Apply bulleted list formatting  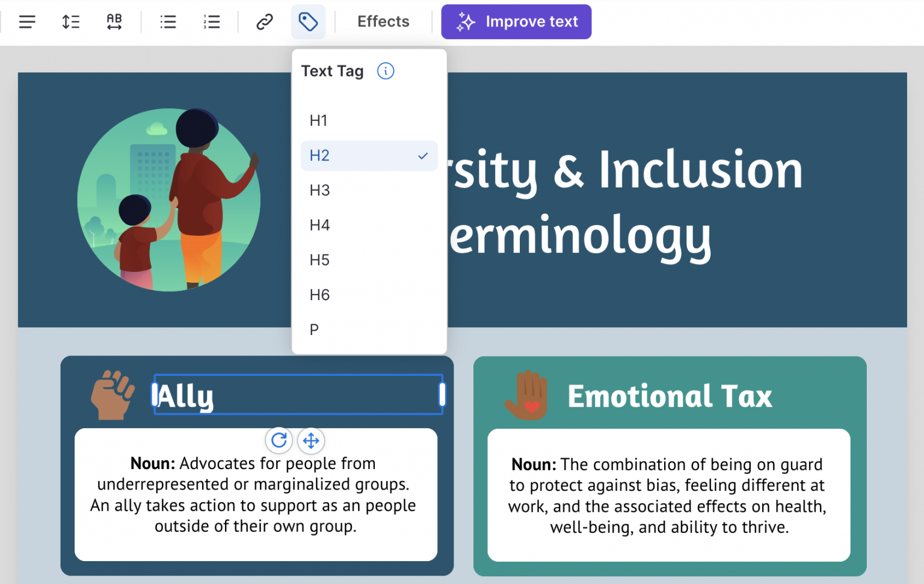click(168, 22)
